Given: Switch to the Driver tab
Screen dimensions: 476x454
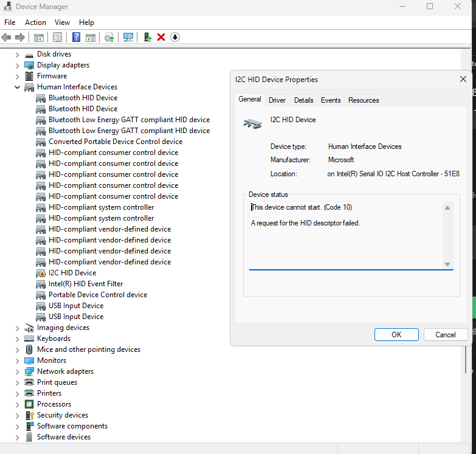Looking at the screenshot, I should click(277, 100).
